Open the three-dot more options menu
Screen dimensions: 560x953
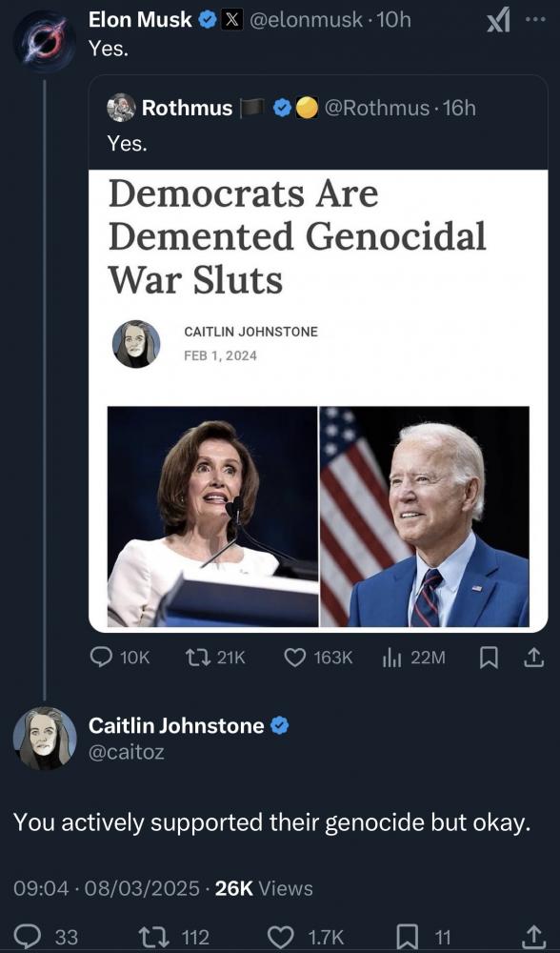point(535,19)
